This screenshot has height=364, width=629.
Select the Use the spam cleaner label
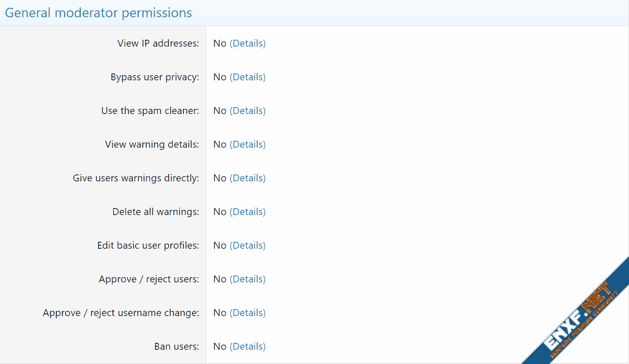[x=150, y=111]
